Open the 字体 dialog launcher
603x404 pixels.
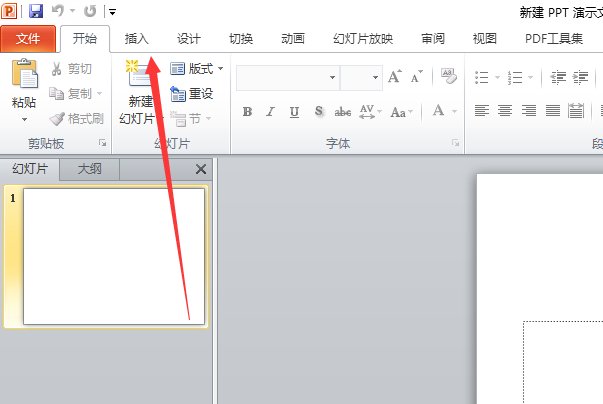click(x=456, y=143)
